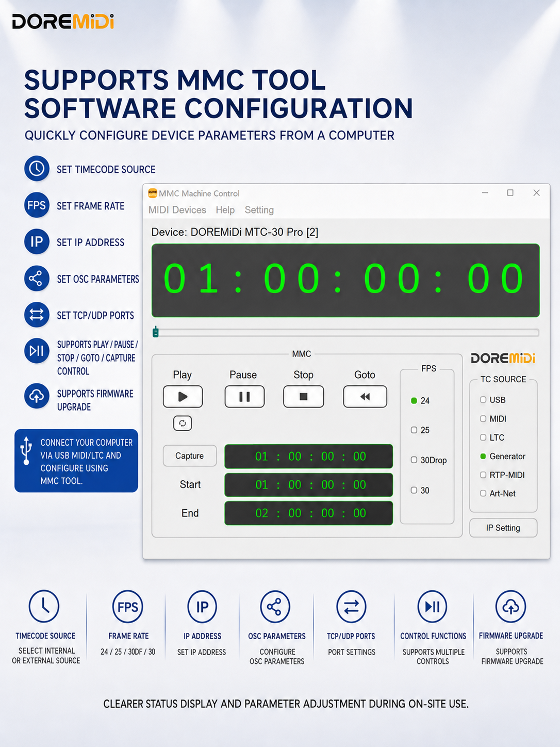Click the End timecode field 02:00:00:00
Screen dimensions: 560x747
click(x=309, y=513)
